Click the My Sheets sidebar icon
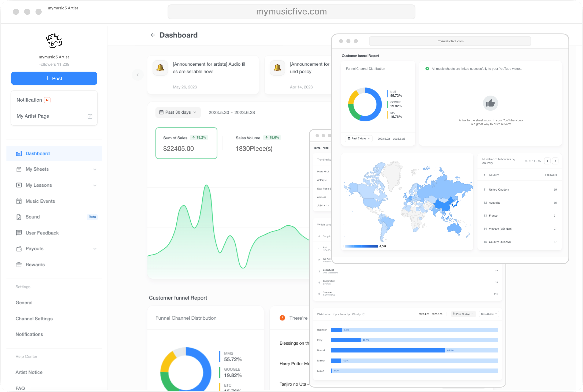The width and height of the screenshot is (583, 392). [19, 169]
